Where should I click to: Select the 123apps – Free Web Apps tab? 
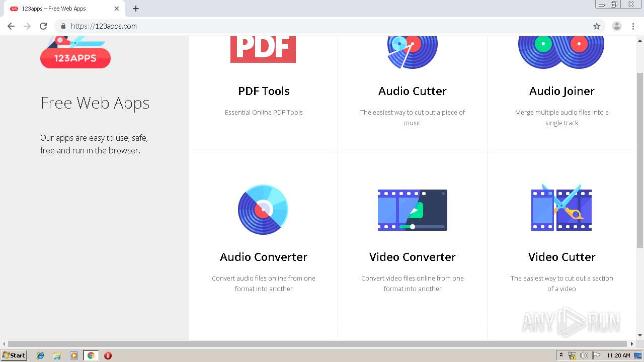point(64,9)
